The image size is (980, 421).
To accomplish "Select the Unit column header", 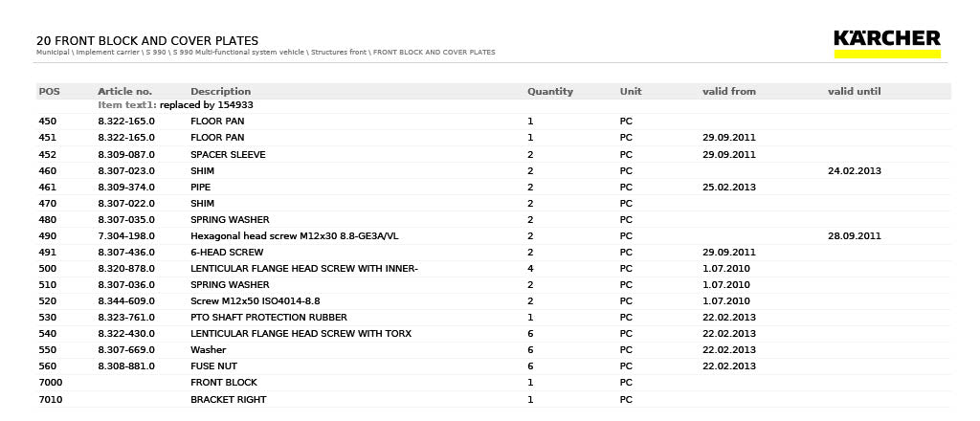I will [630, 92].
